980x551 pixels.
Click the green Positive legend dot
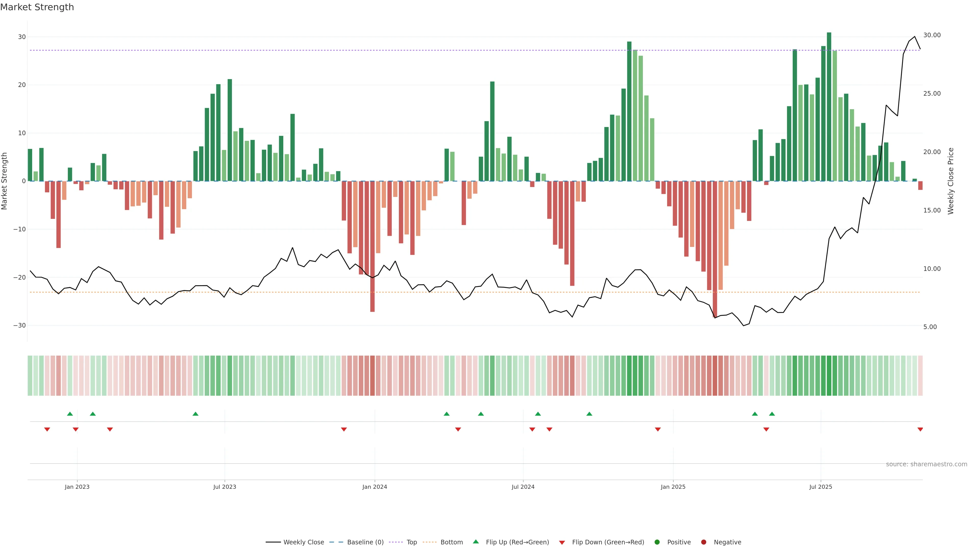coord(657,542)
